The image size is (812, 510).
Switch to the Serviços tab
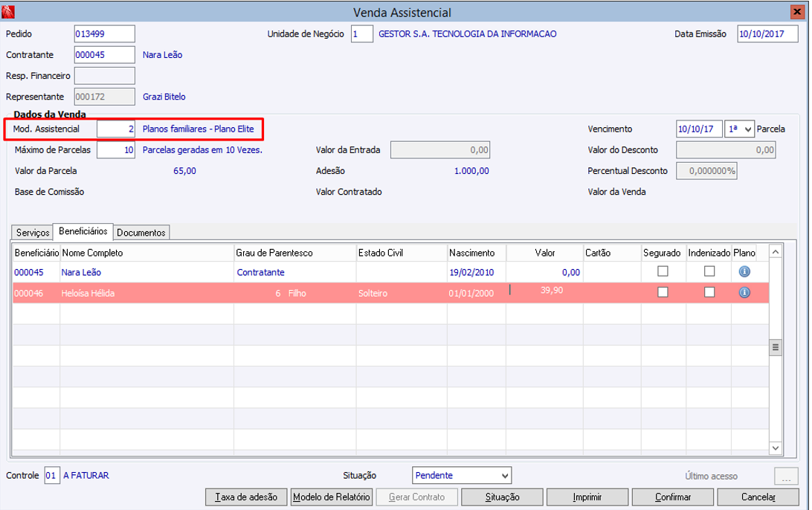coord(32,233)
